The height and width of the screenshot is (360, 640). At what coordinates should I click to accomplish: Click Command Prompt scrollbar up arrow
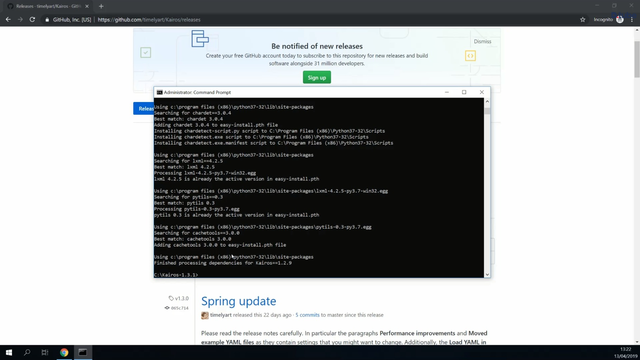pos(487,101)
